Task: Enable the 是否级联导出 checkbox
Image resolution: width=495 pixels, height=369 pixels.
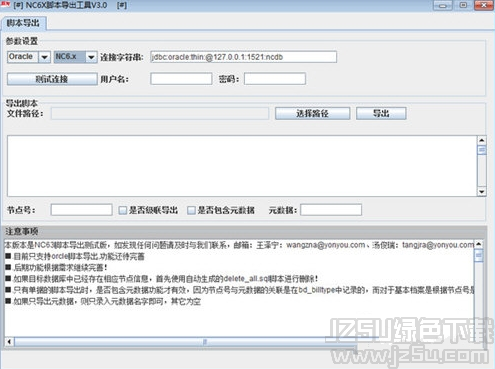Action: point(123,210)
